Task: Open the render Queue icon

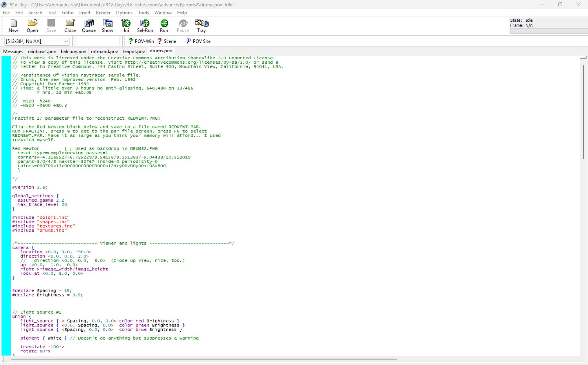Action: [x=89, y=26]
